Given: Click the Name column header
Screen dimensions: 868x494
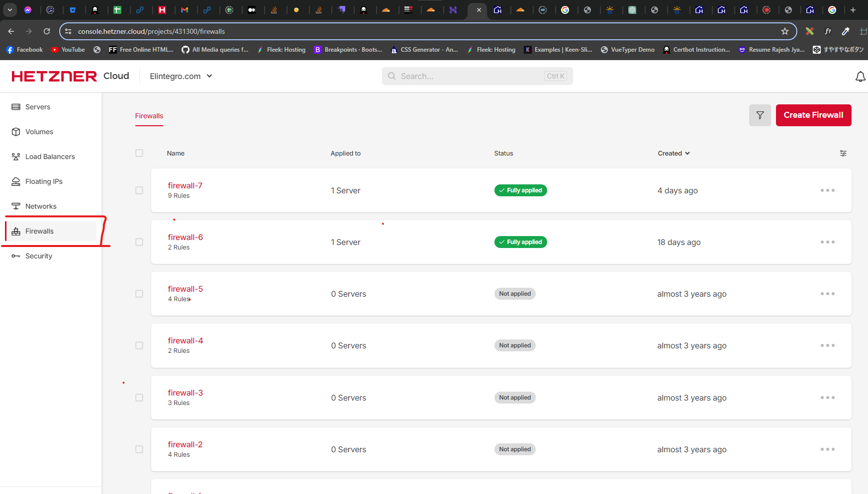Looking at the screenshot, I should pos(176,153).
